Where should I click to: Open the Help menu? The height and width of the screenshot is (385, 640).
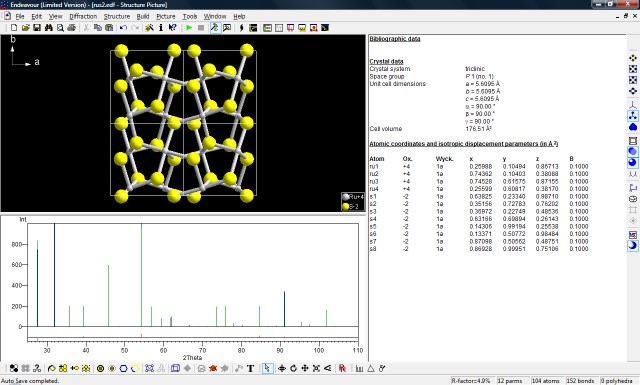click(239, 16)
